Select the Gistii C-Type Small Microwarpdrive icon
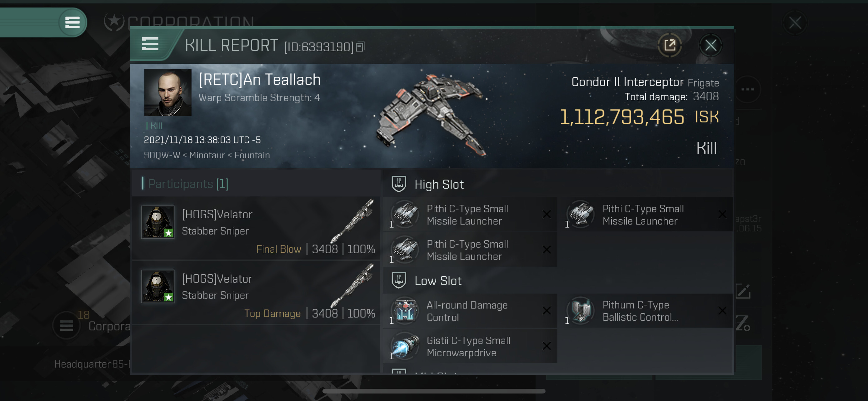868x401 pixels. pyautogui.click(x=405, y=346)
